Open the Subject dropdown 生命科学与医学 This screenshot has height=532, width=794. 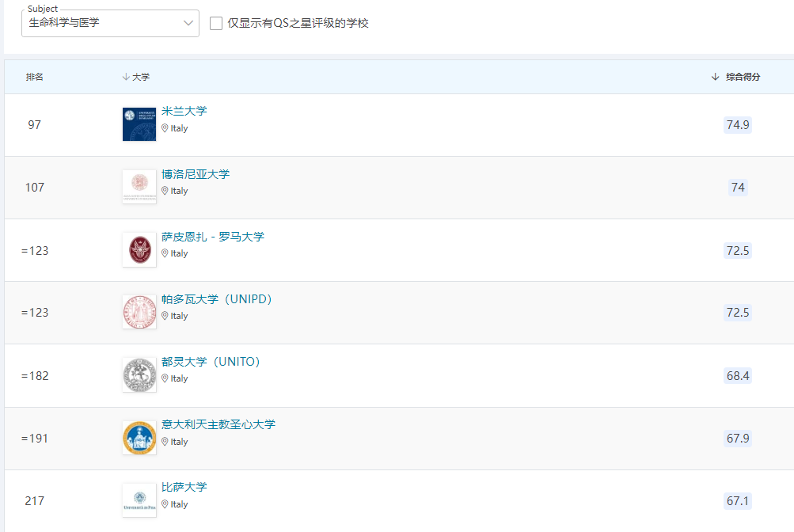coord(110,23)
